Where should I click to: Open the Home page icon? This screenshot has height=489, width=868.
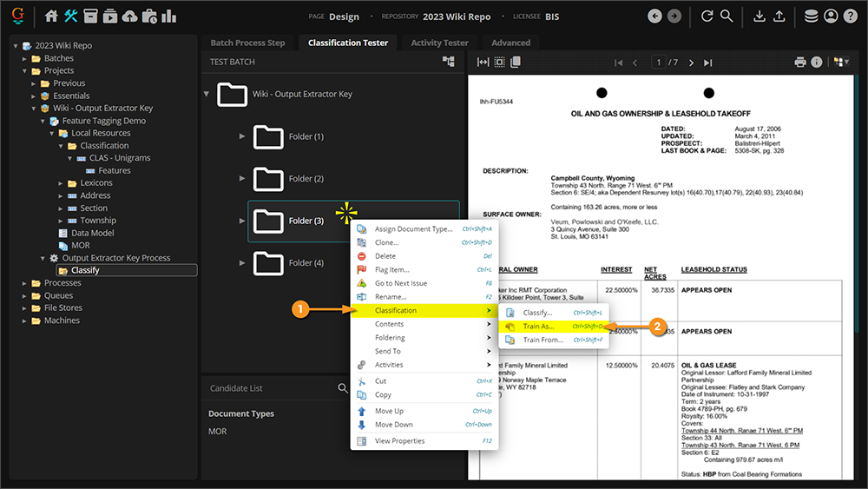coord(51,16)
